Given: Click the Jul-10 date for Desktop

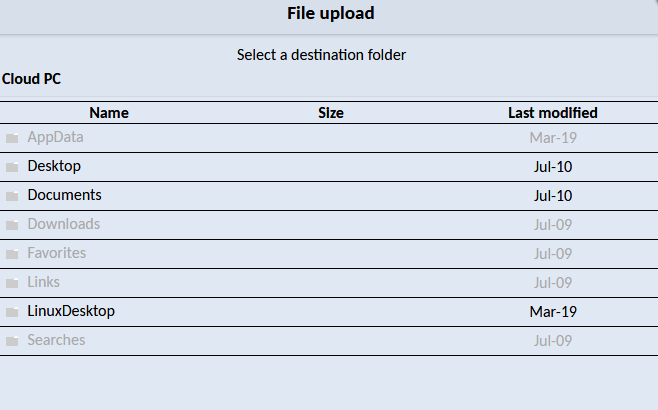Looking at the screenshot, I should [553, 167].
